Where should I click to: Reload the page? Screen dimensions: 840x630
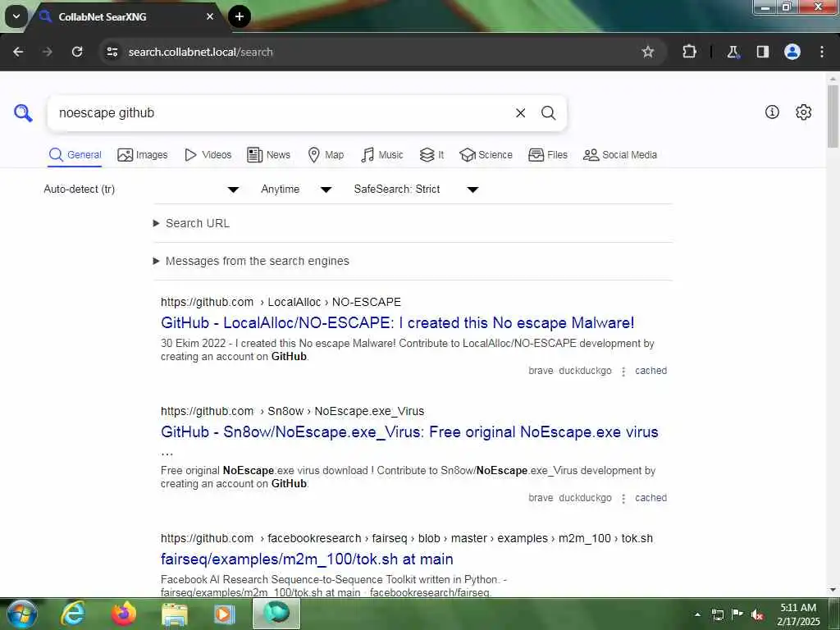[77, 52]
